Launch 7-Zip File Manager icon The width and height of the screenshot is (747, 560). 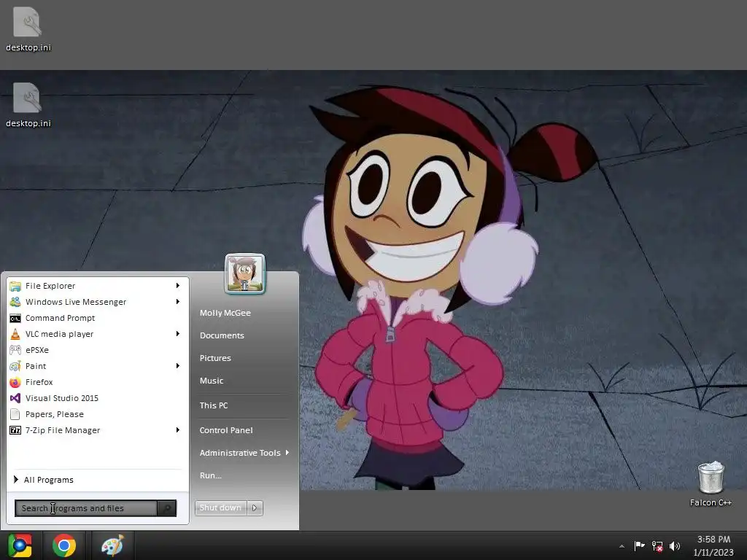pyautogui.click(x=15, y=430)
